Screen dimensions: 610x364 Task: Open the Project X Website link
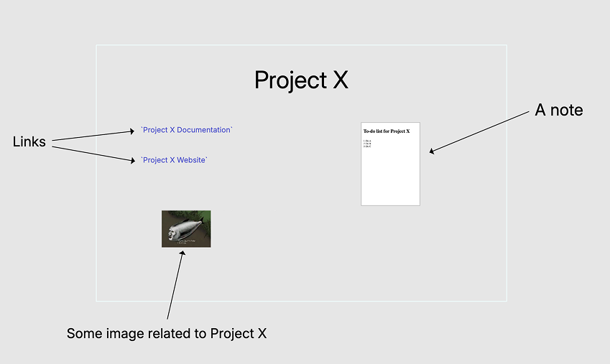click(174, 160)
